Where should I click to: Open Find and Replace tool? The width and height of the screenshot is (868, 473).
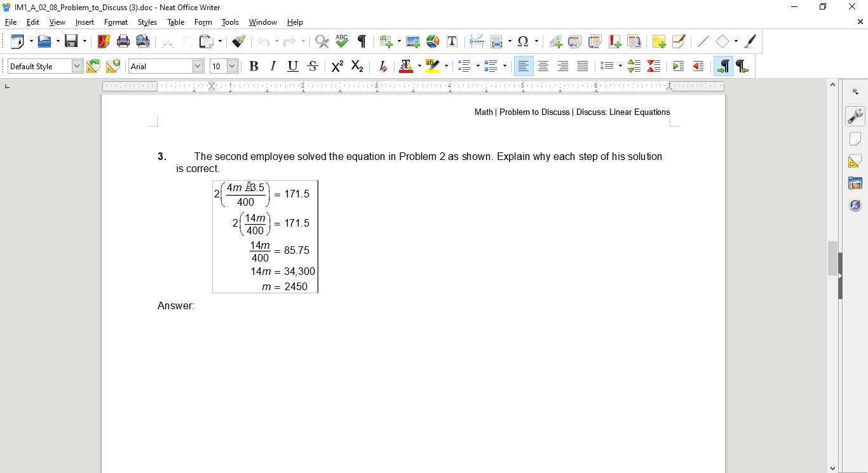[322, 41]
